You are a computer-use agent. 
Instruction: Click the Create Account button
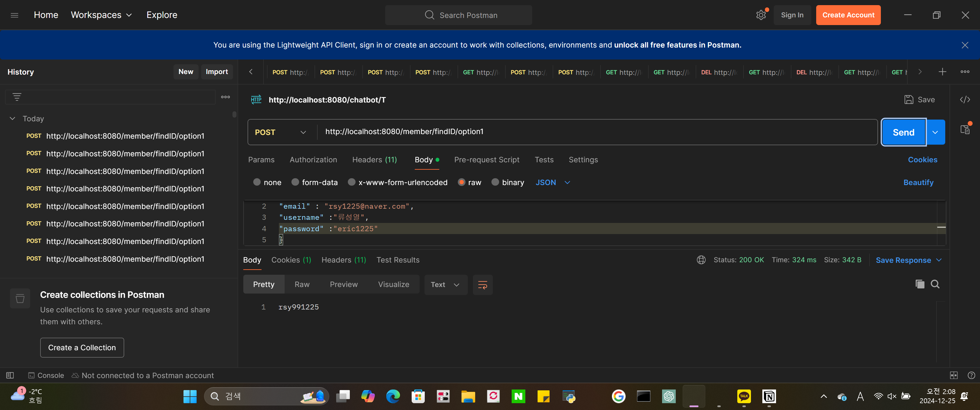coord(848,15)
